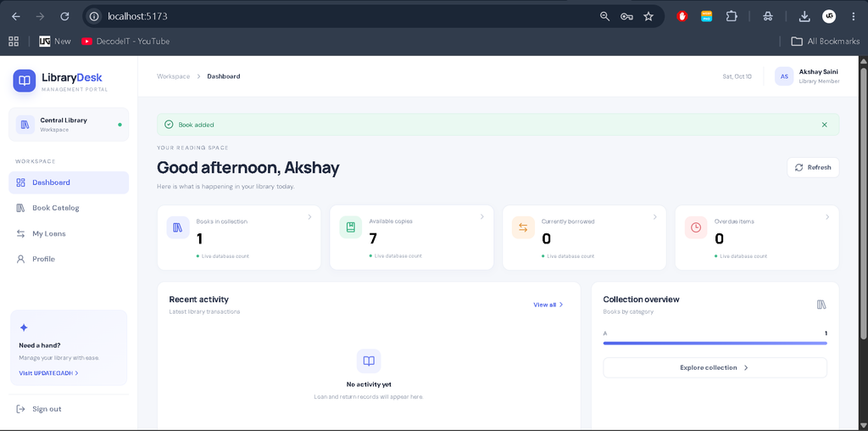The image size is (868, 431).
Task: Click the Book Catalog books icon
Action: (x=20, y=208)
